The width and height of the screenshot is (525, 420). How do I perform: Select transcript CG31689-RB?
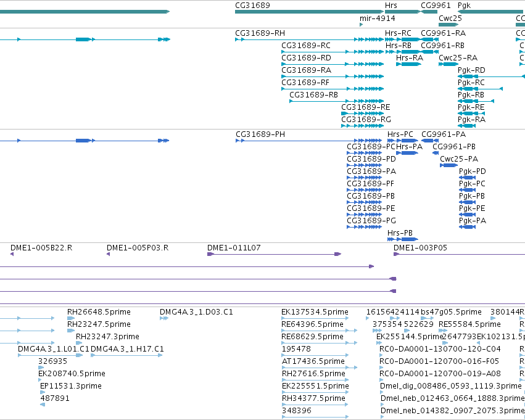(336, 101)
